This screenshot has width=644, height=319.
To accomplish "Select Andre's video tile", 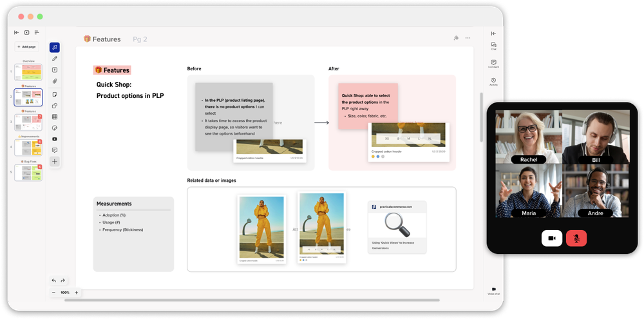I will (x=595, y=191).
